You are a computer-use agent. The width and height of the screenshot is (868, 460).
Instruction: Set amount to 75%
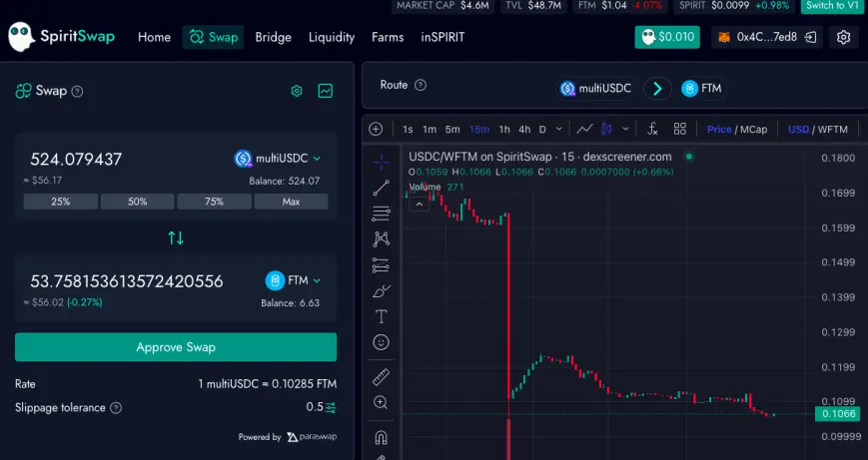(x=214, y=202)
